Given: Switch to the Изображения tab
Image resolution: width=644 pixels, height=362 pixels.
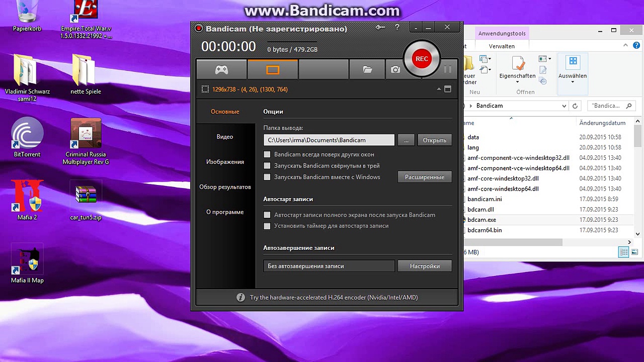Looking at the screenshot, I should 225,162.
